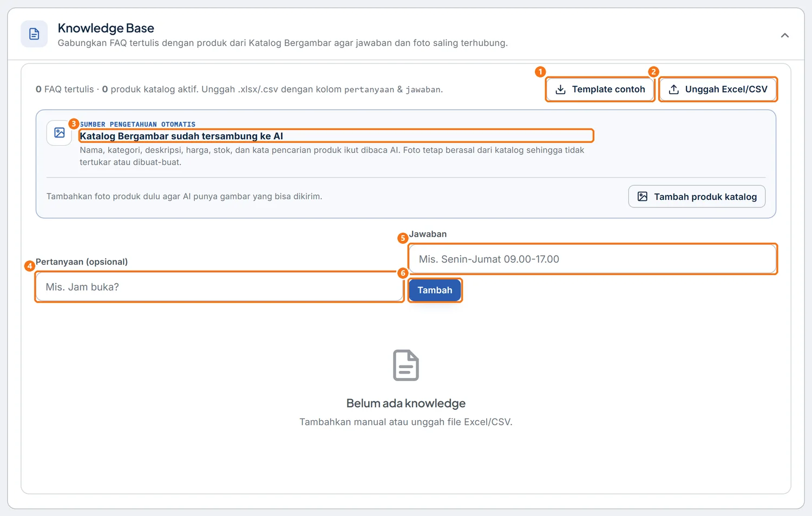Focus the Jawaban input field
812x516 pixels.
pyautogui.click(x=593, y=259)
